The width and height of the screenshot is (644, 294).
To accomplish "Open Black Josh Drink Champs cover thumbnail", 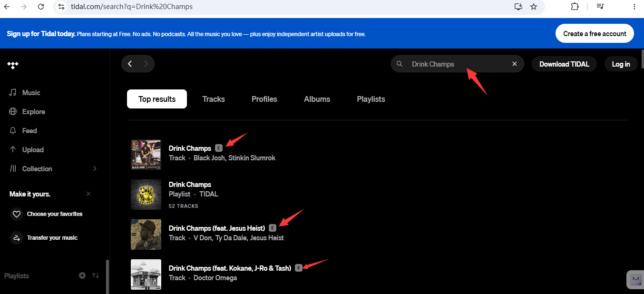I will (146, 155).
